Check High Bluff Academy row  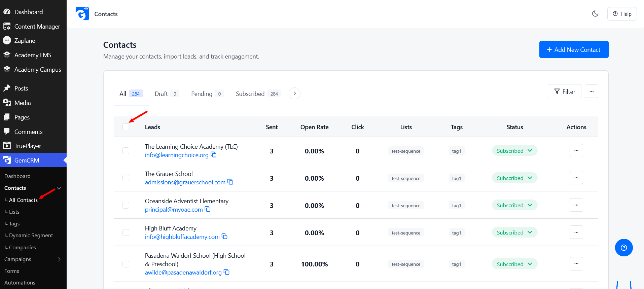point(126,232)
